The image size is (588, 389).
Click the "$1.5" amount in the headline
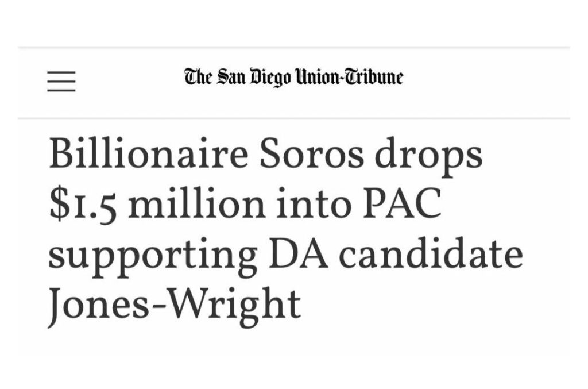coord(84,205)
